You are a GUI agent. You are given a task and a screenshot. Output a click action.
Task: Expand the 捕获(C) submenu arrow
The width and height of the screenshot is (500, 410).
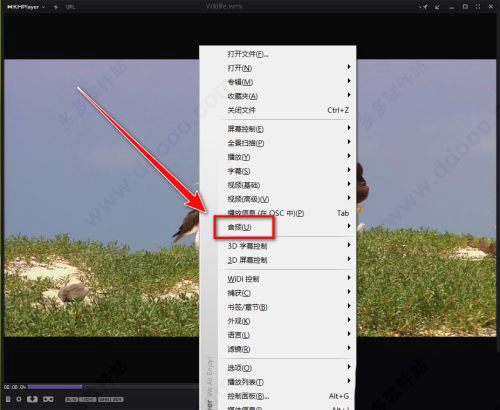point(349,292)
